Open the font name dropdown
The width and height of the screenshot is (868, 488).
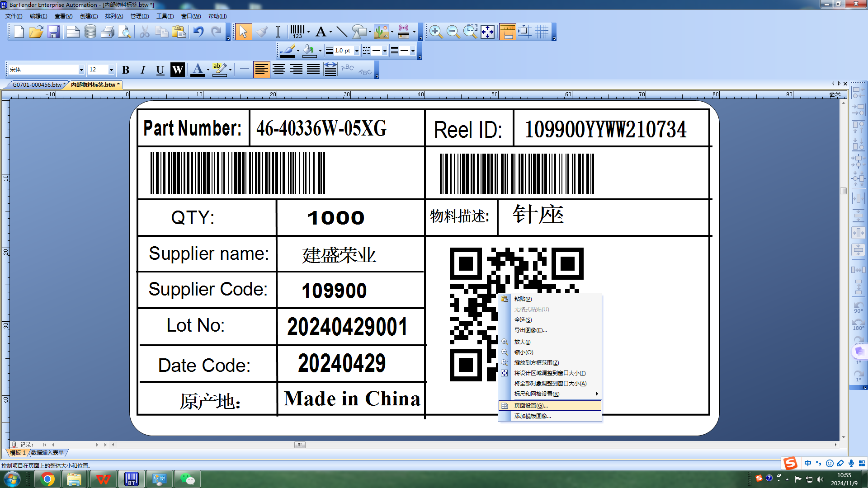pos(81,70)
